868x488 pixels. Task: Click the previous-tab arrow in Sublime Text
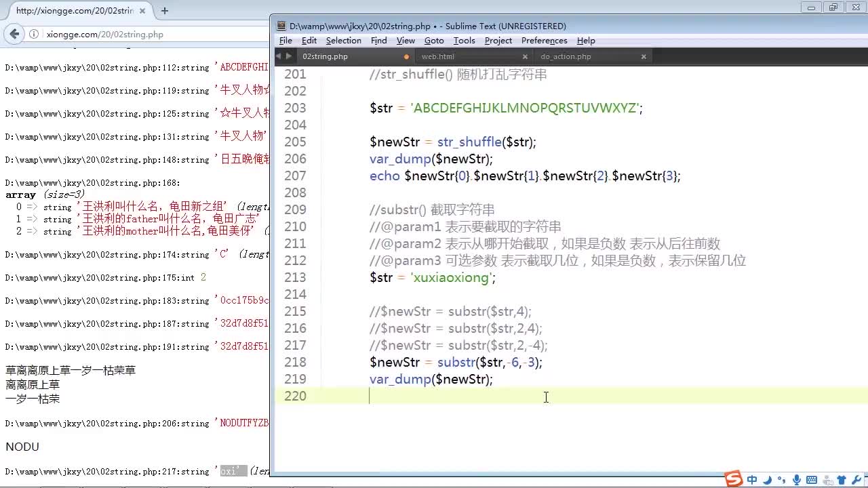[x=279, y=57]
